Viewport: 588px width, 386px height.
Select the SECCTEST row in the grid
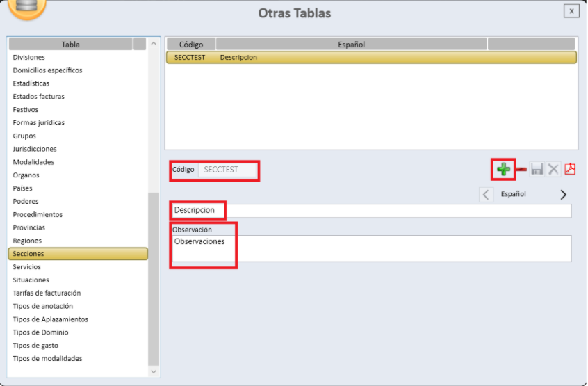[371, 58]
